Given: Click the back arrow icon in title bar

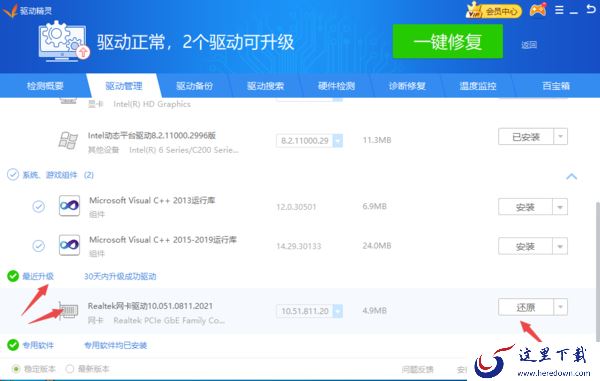Looking at the screenshot, I should point(591,10).
